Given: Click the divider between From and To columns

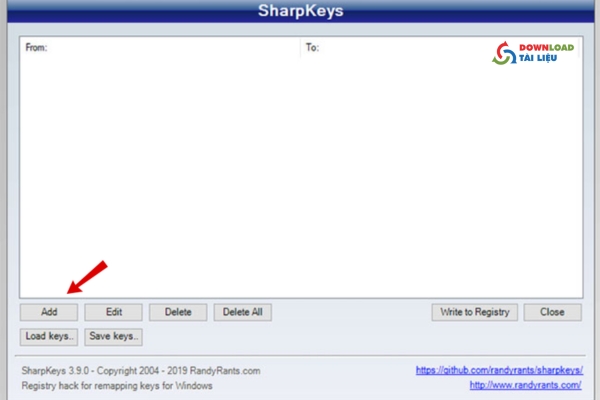Looking at the screenshot, I should (x=301, y=47).
